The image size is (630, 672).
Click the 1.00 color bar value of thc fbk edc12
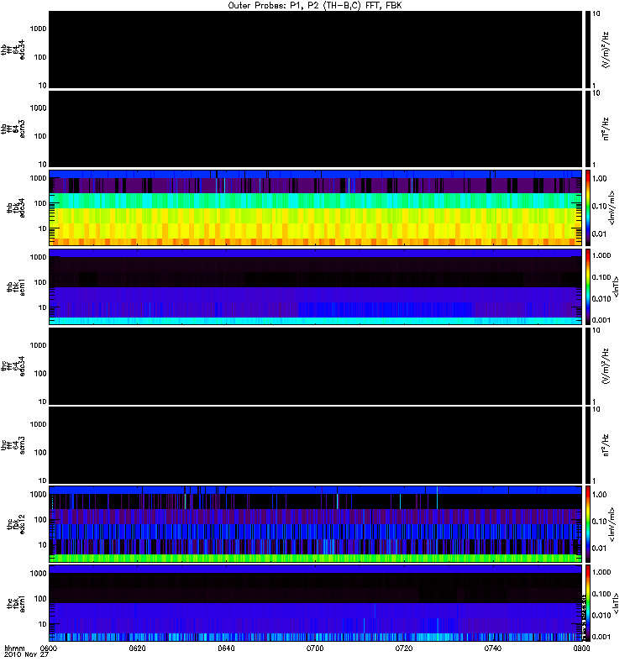click(599, 494)
